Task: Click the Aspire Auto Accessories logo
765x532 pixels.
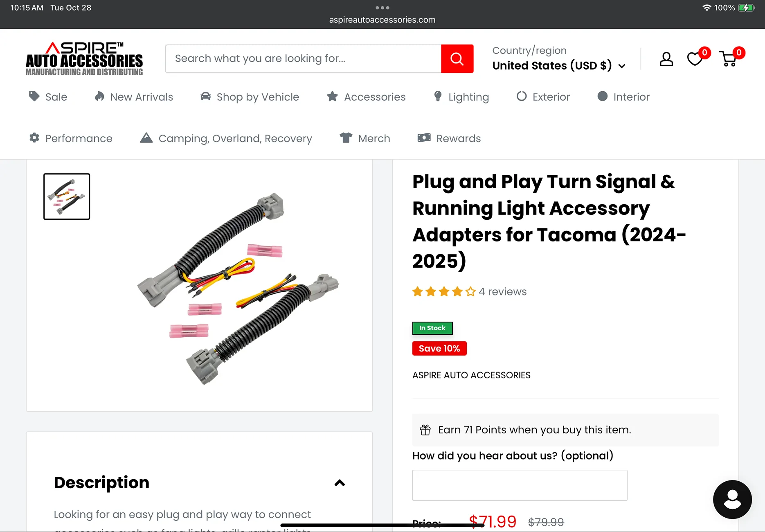Action: [84, 59]
